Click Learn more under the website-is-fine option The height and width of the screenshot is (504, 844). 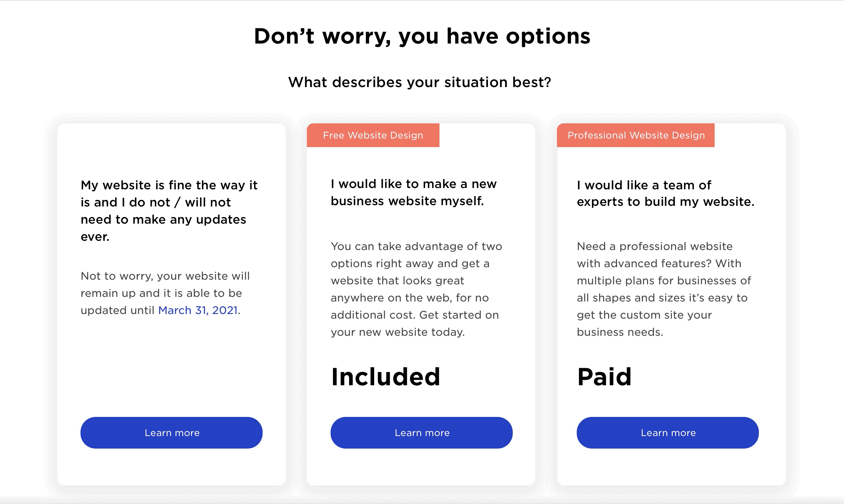tap(171, 432)
